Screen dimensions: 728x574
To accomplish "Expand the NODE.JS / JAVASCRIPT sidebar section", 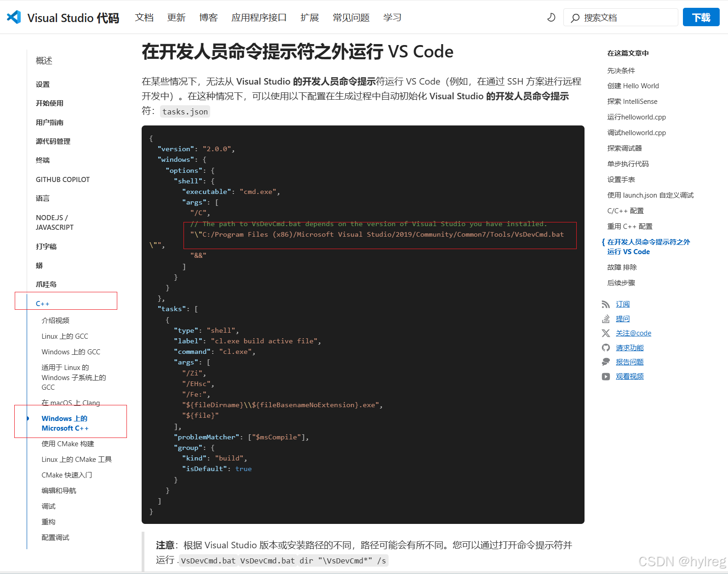I will 55,222.
